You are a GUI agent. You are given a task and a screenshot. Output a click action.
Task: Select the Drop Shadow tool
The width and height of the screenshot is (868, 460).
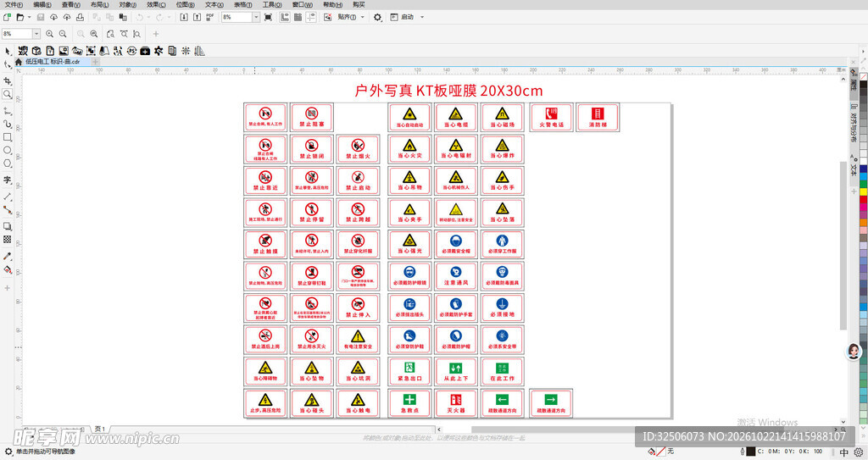click(x=7, y=226)
